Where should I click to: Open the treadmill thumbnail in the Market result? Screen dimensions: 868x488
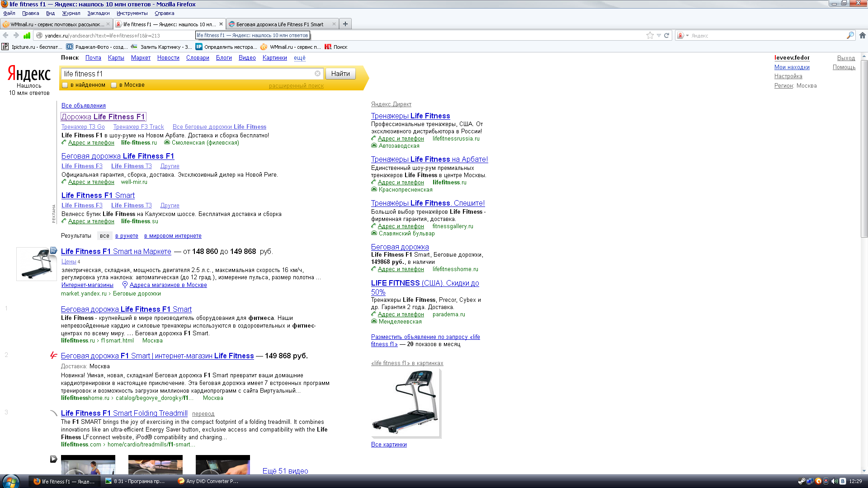(37, 264)
